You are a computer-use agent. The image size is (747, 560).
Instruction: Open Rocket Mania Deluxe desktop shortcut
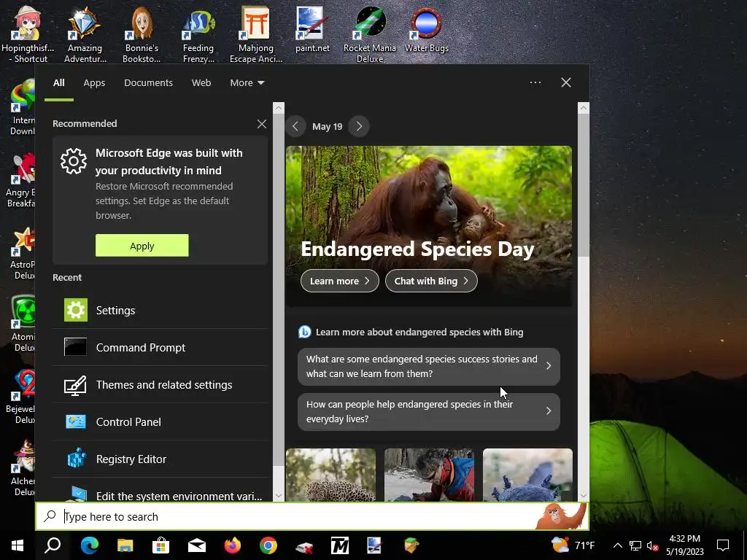coord(370,34)
